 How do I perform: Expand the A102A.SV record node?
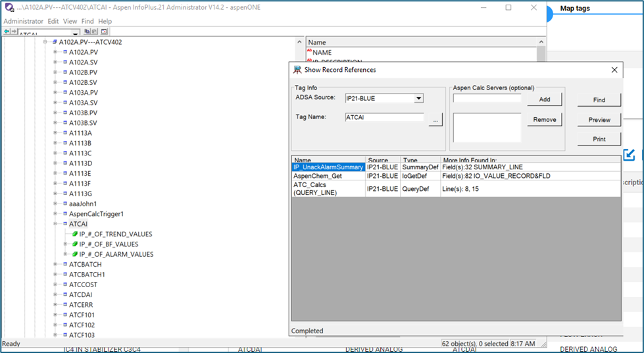[x=55, y=62]
